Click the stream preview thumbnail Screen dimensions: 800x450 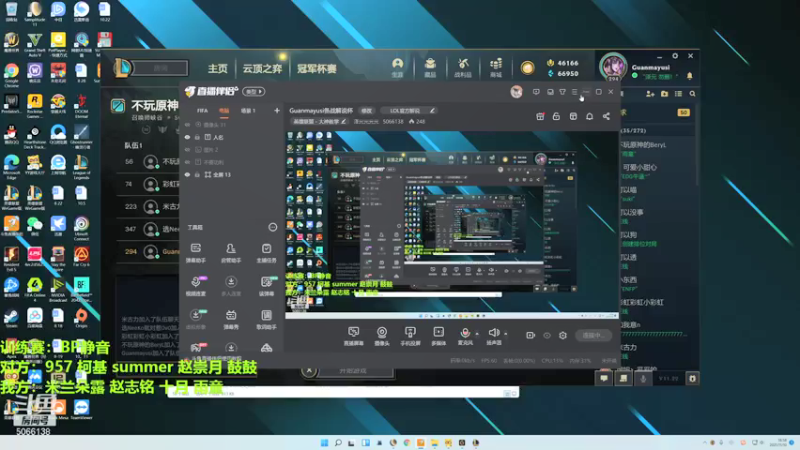click(x=451, y=225)
